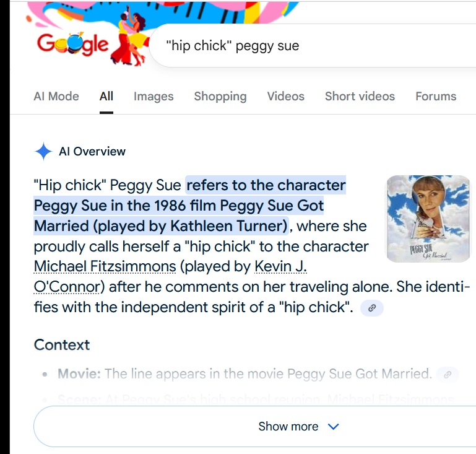Image resolution: width=476 pixels, height=454 pixels.
Task: Click the search box containing "hip chick" peggy sue
Action: (x=309, y=46)
